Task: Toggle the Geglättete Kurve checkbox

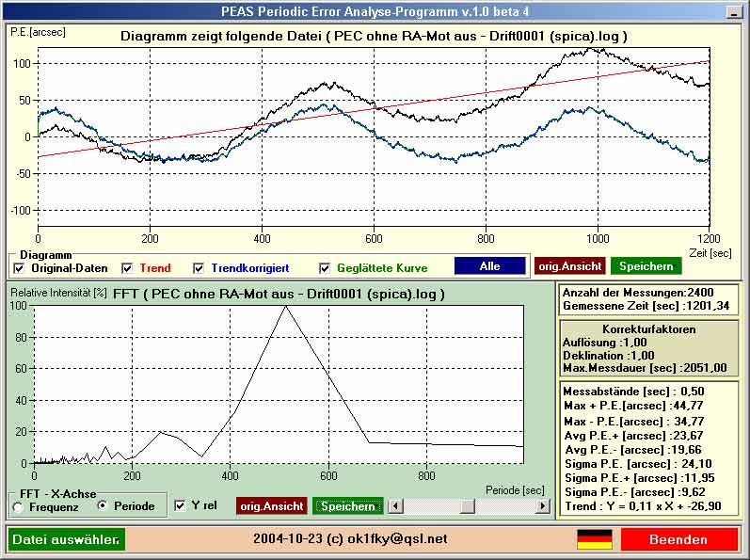Action: 326,268
